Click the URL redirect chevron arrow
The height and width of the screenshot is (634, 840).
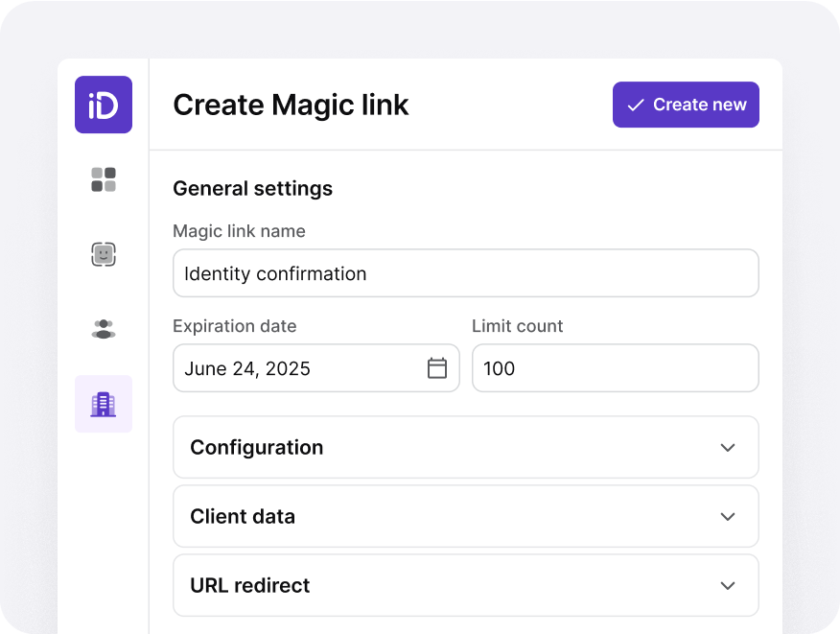pos(728,585)
